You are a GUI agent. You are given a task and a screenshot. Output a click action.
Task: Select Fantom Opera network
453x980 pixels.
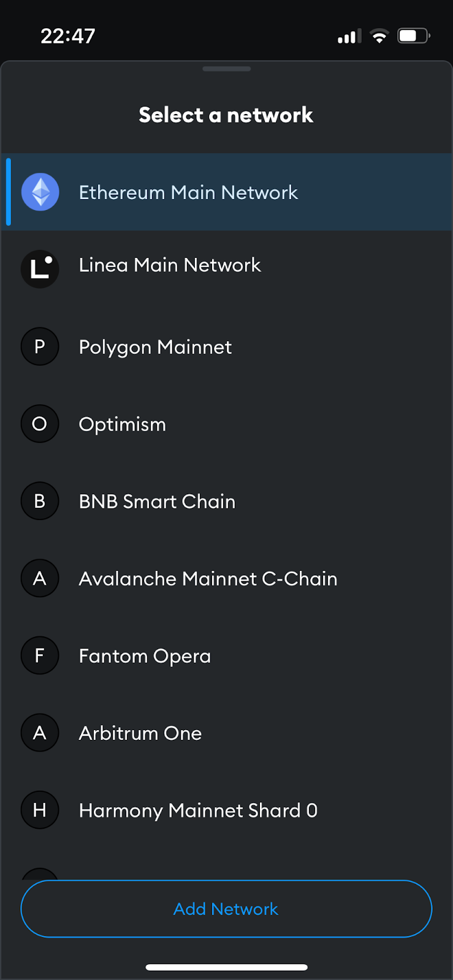coord(145,656)
